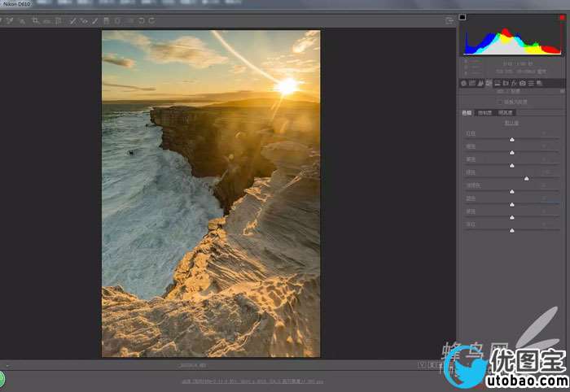This screenshot has height=392, width=570.
Task: Click the 绿色 value input field
Action: (550, 172)
